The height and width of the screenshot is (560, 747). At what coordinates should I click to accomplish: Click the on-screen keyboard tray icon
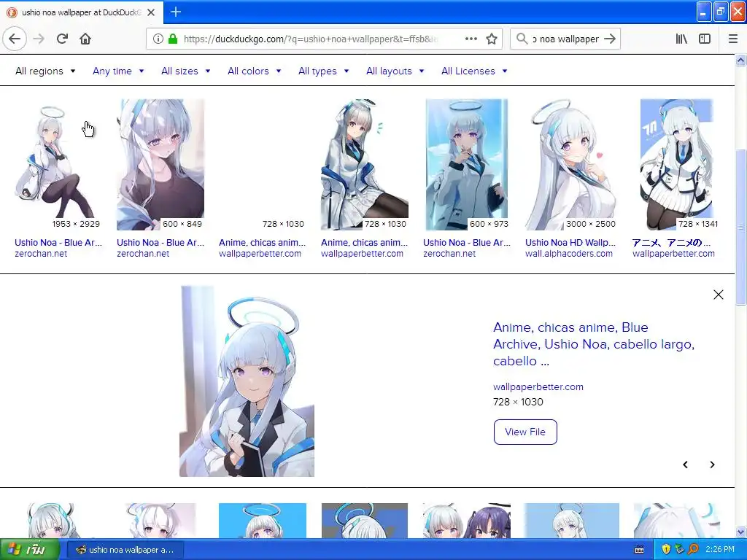(639, 550)
